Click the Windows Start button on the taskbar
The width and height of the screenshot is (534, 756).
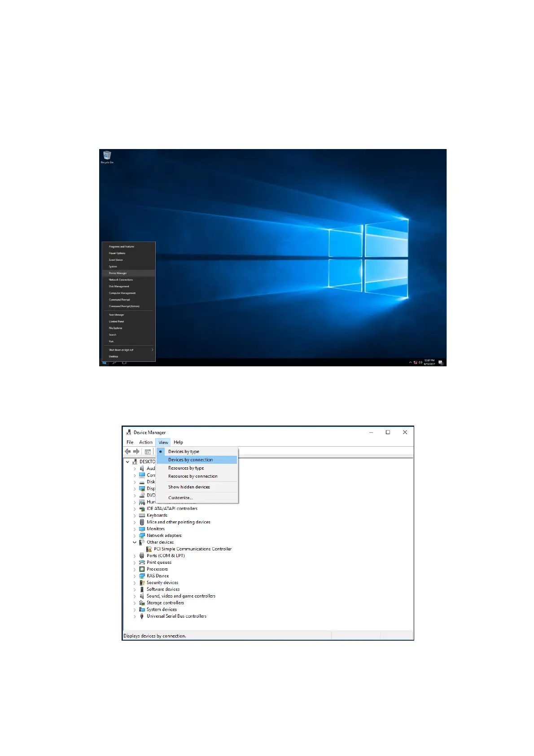[x=104, y=362]
